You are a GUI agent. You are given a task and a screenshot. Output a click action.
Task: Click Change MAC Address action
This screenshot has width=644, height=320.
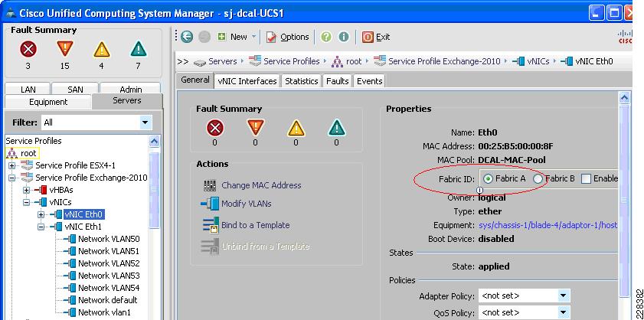click(261, 185)
